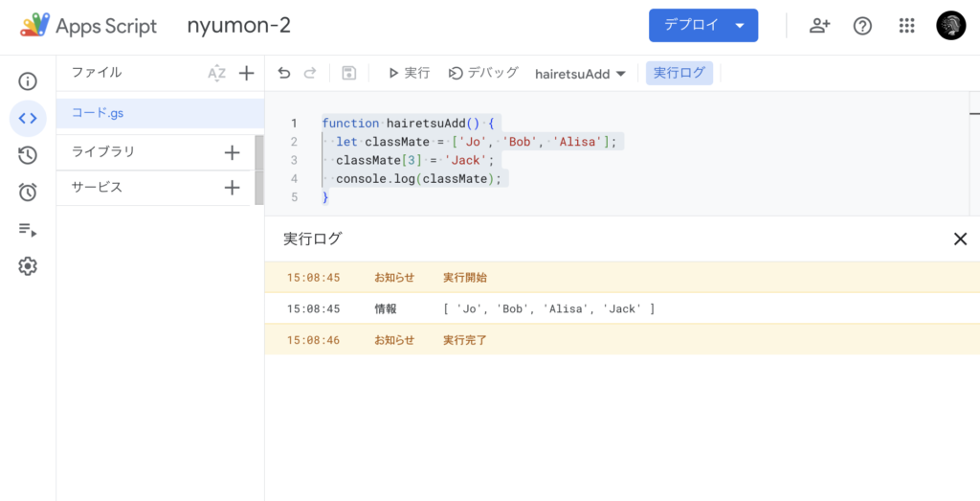Run the script with 実行 button
This screenshot has height=501, width=980.
coord(409,74)
